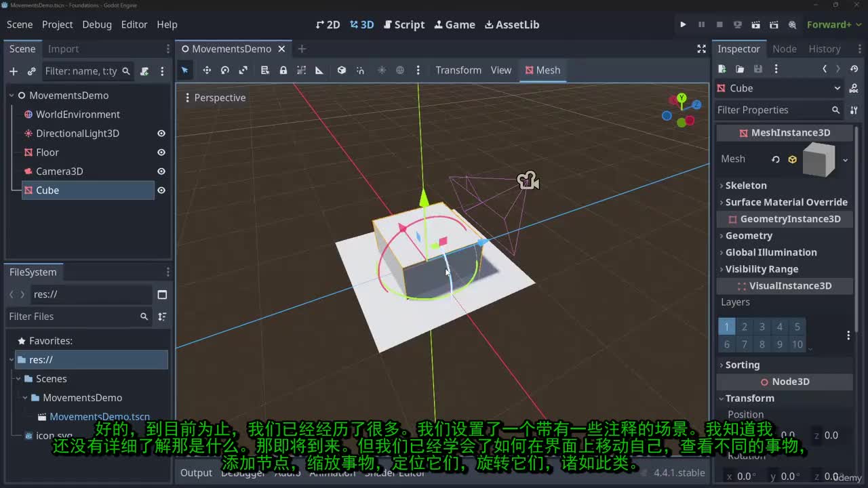This screenshot has height=488, width=868.
Task: Save the edited resource in Inspector
Action: click(758, 69)
